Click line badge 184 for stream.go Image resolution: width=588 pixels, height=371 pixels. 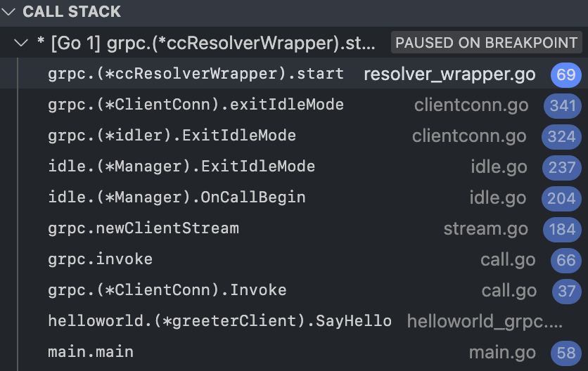(x=562, y=229)
